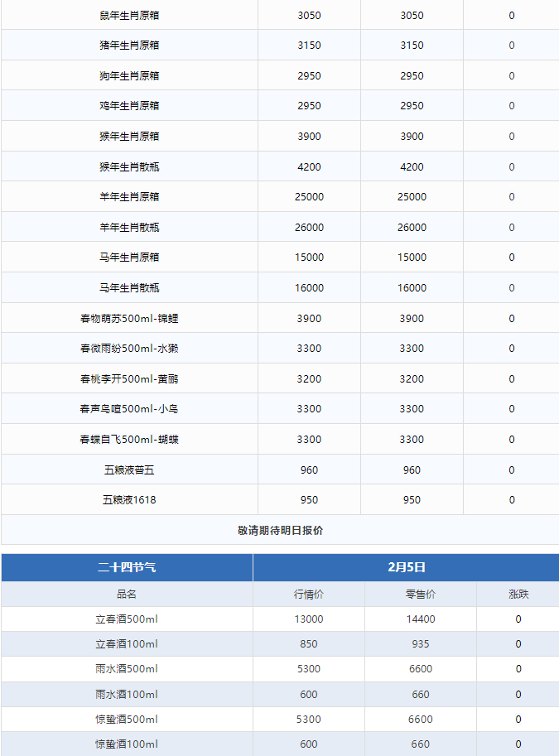Click the 惊蛰酒100ml product name
Viewport: 559px width, 756px height.
coord(127,744)
